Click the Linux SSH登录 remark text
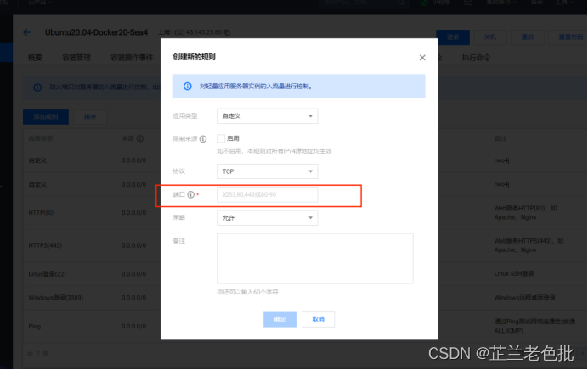Screen dimensions: 588x370 coord(514,274)
